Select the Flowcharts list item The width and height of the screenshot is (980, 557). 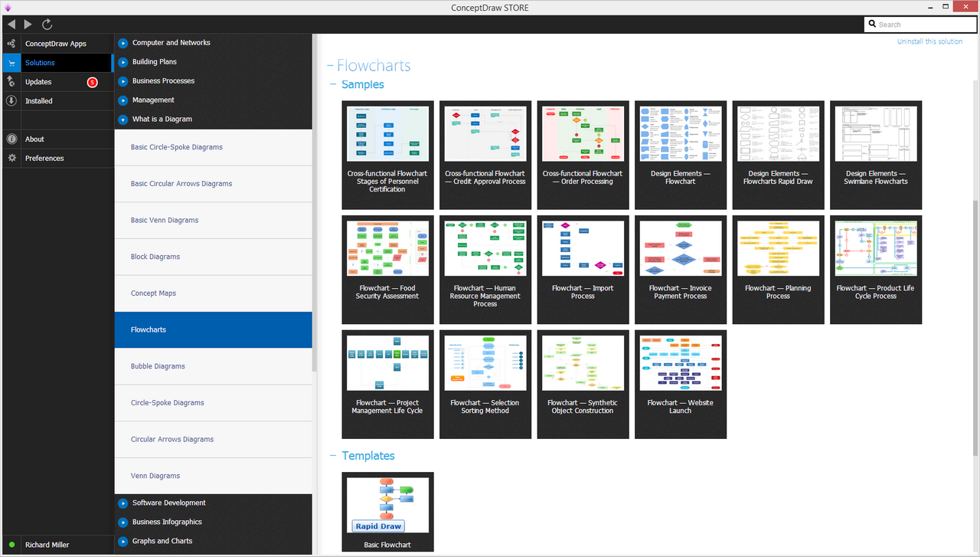click(x=214, y=330)
